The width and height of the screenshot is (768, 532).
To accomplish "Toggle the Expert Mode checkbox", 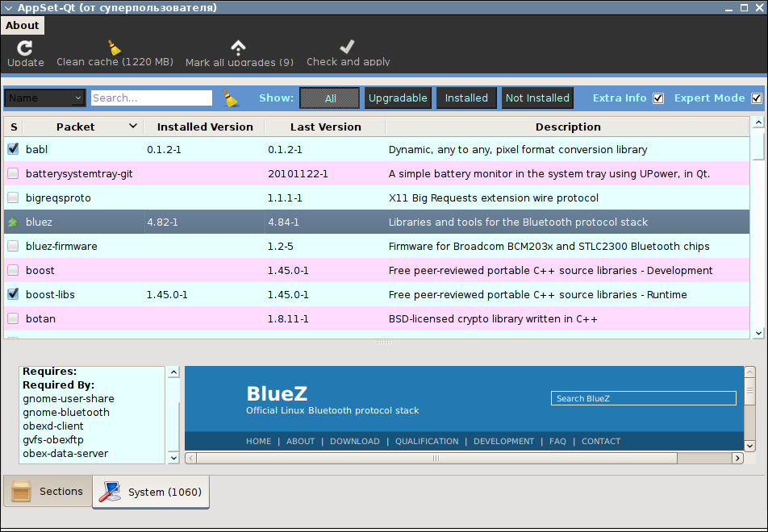I will pyautogui.click(x=757, y=98).
